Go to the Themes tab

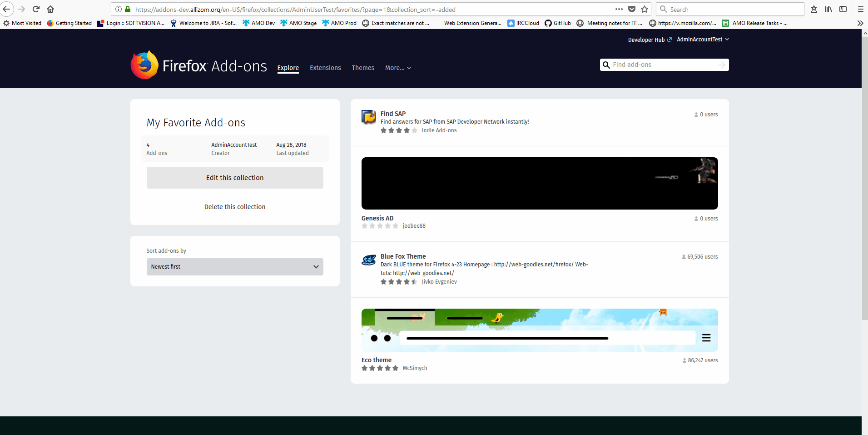coord(363,68)
